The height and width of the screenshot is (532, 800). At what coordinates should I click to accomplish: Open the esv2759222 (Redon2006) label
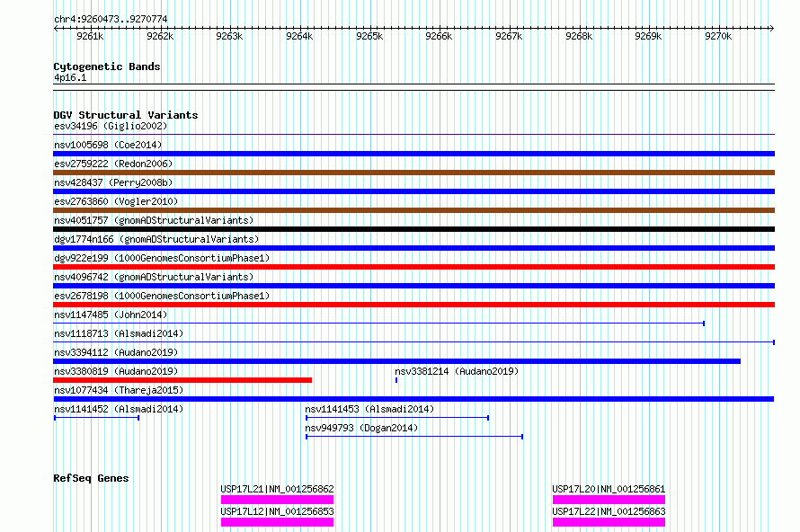coord(113,164)
